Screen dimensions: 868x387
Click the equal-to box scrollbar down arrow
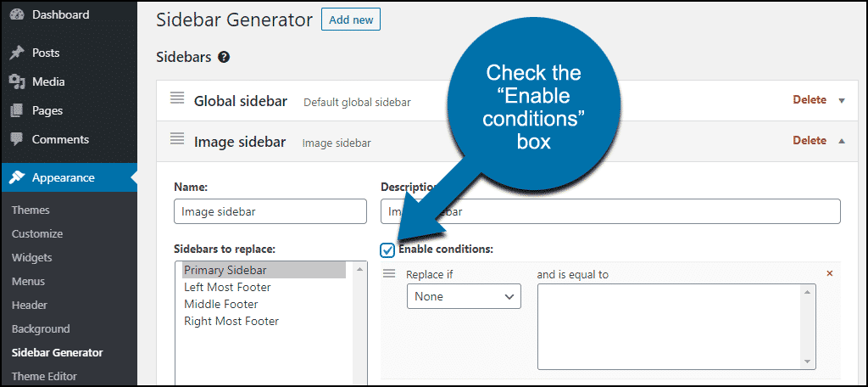pos(809,362)
